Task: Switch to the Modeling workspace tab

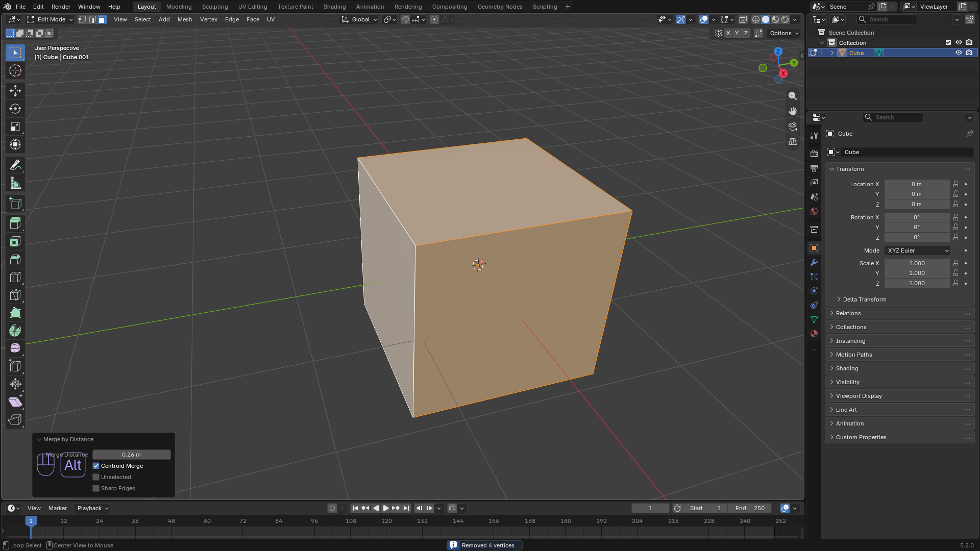Action: click(x=179, y=7)
